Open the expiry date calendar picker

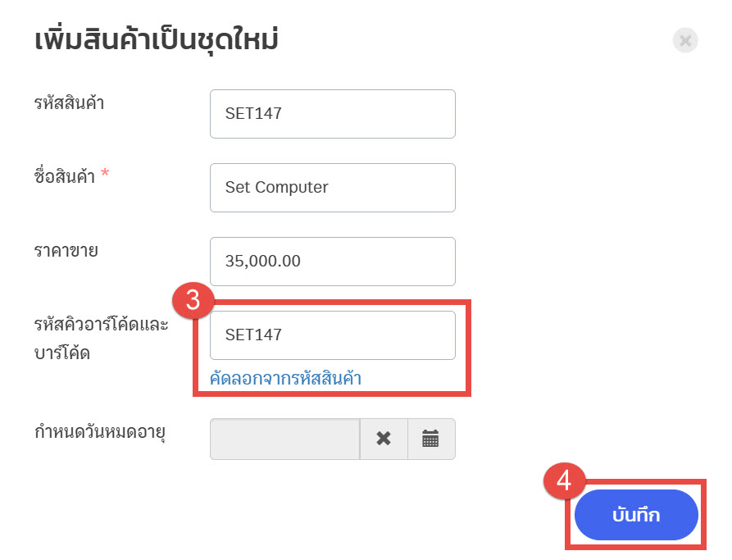(431, 439)
